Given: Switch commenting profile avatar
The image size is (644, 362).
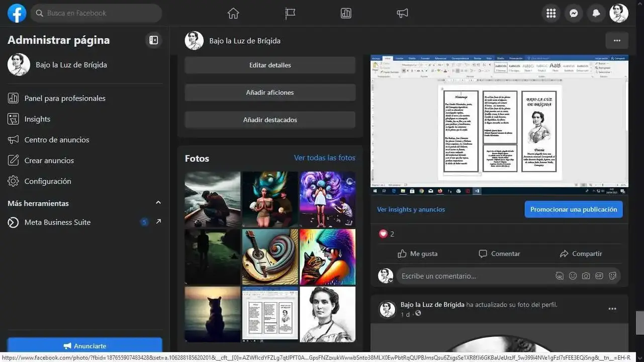Looking at the screenshot, I should coord(386,276).
